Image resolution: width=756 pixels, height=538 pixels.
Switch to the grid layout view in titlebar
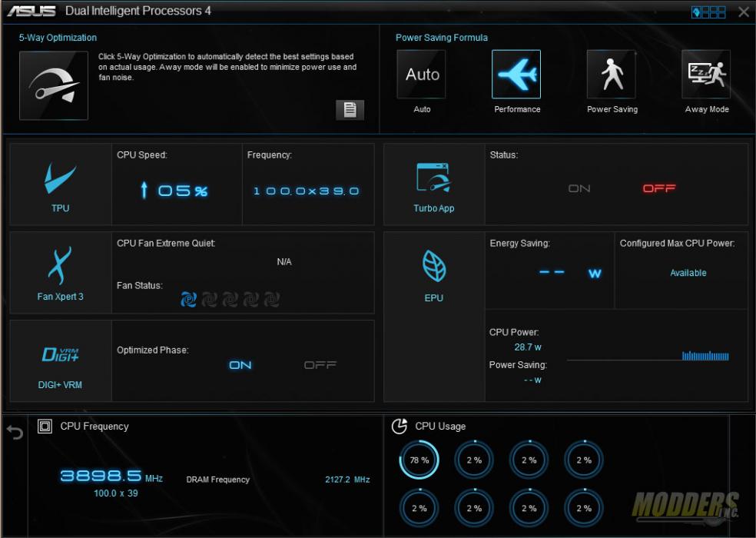coord(716,12)
